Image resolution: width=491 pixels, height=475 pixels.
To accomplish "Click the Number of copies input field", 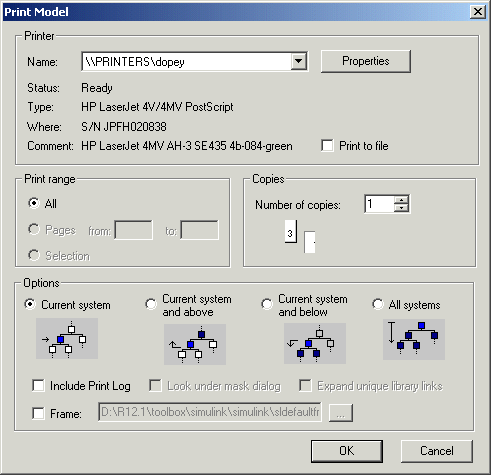I will pos(380,204).
